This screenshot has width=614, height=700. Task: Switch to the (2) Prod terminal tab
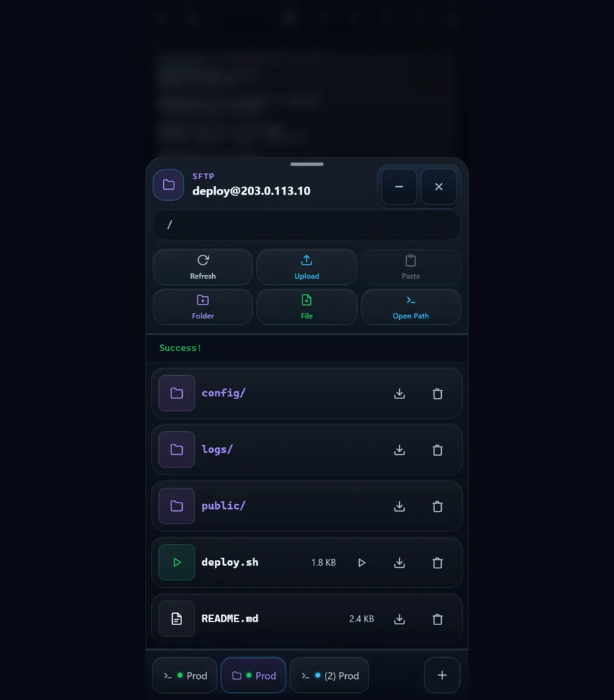pyautogui.click(x=330, y=675)
